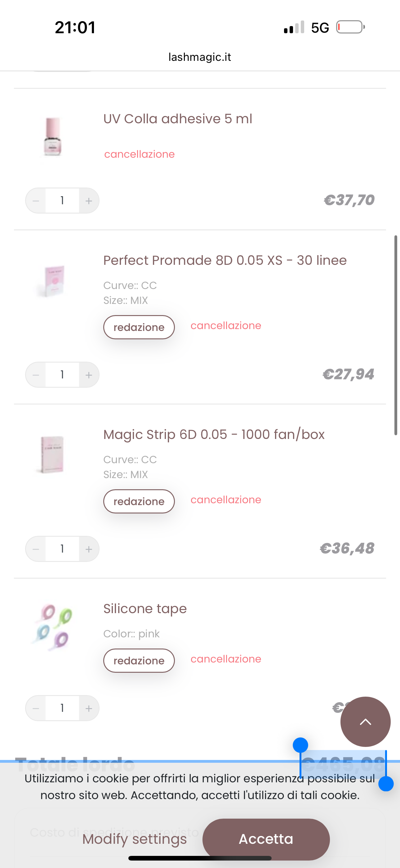Open Modify settings for cookies
Image resolution: width=400 pixels, height=868 pixels.
point(134,839)
